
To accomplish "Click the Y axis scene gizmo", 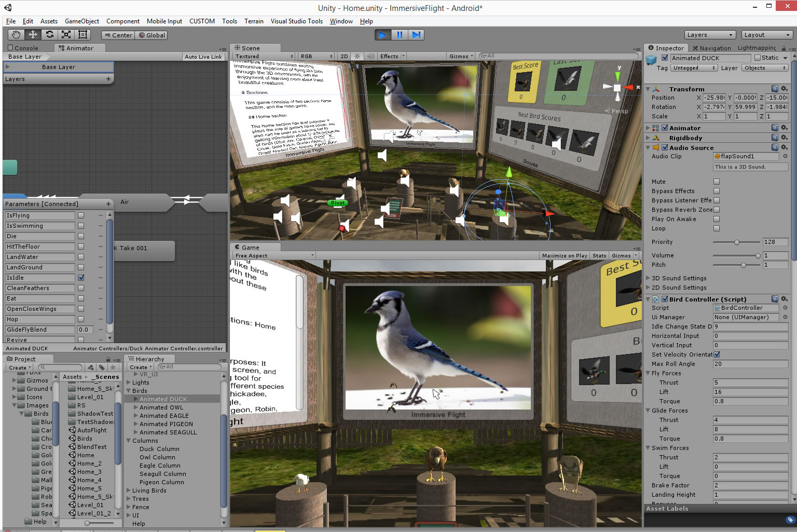I will pyautogui.click(x=617, y=76).
